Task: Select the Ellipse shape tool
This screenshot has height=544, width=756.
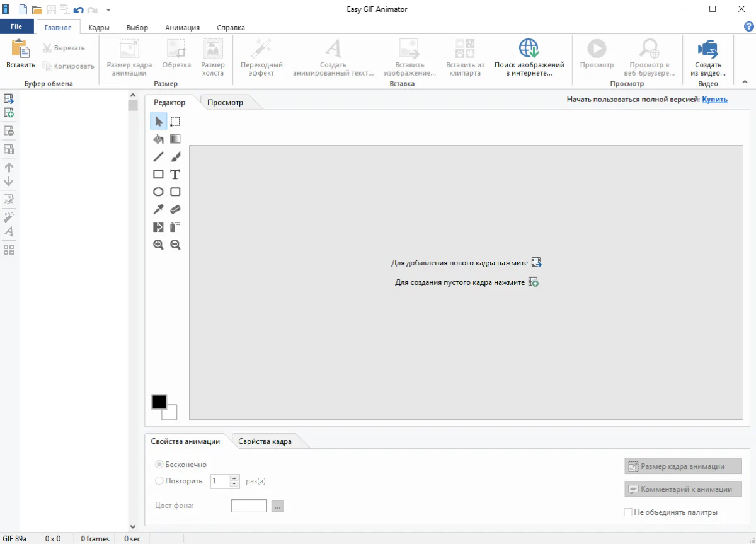Action: pyautogui.click(x=159, y=192)
